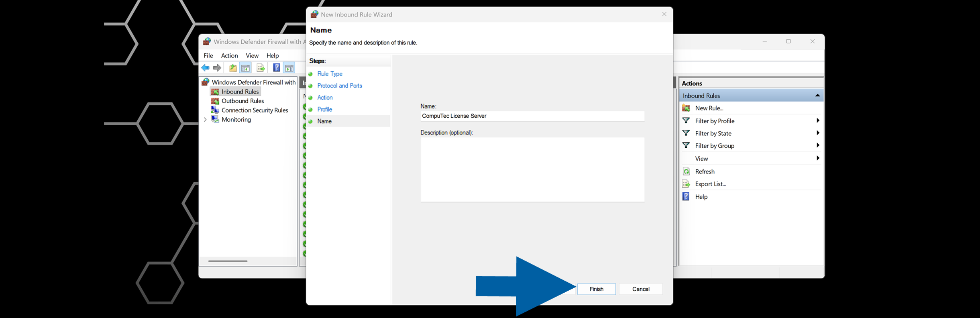Screen dimensions: 980x318
Task: Click the Finish button in the wizard
Action: [x=596, y=289]
